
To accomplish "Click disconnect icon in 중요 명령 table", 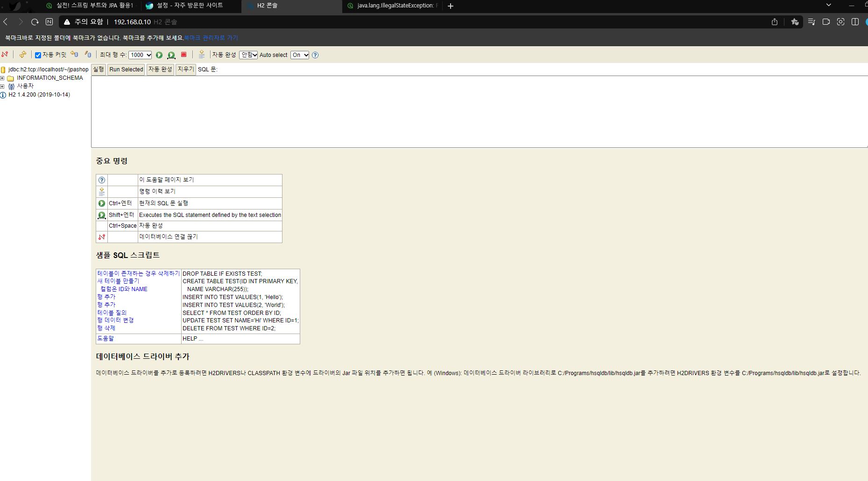I will [102, 237].
